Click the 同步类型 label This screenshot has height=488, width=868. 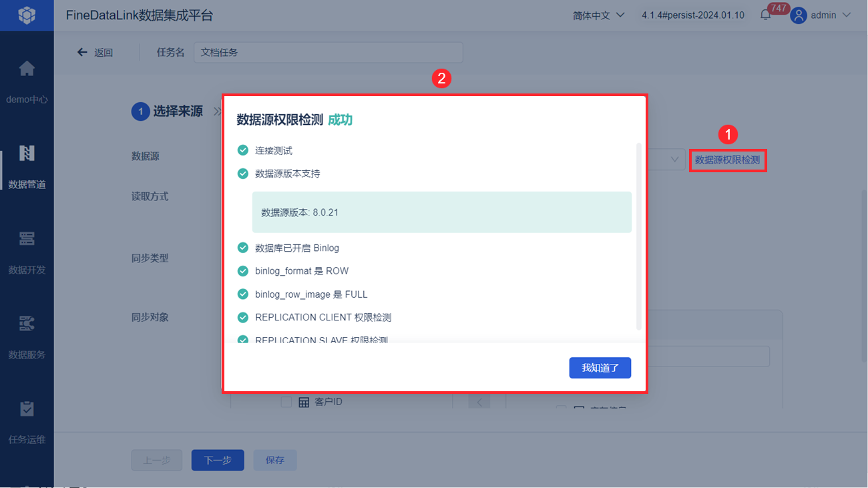tap(150, 258)
